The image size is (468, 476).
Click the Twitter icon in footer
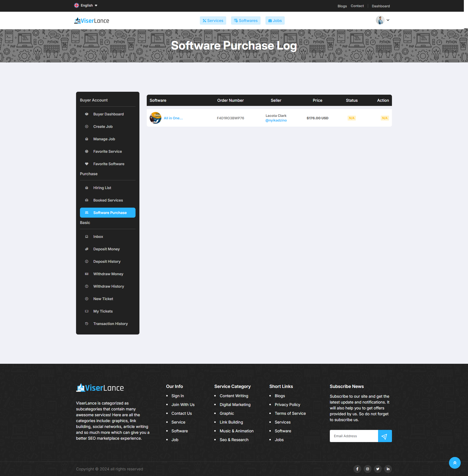pyautogui.click(x=378, y=469)
